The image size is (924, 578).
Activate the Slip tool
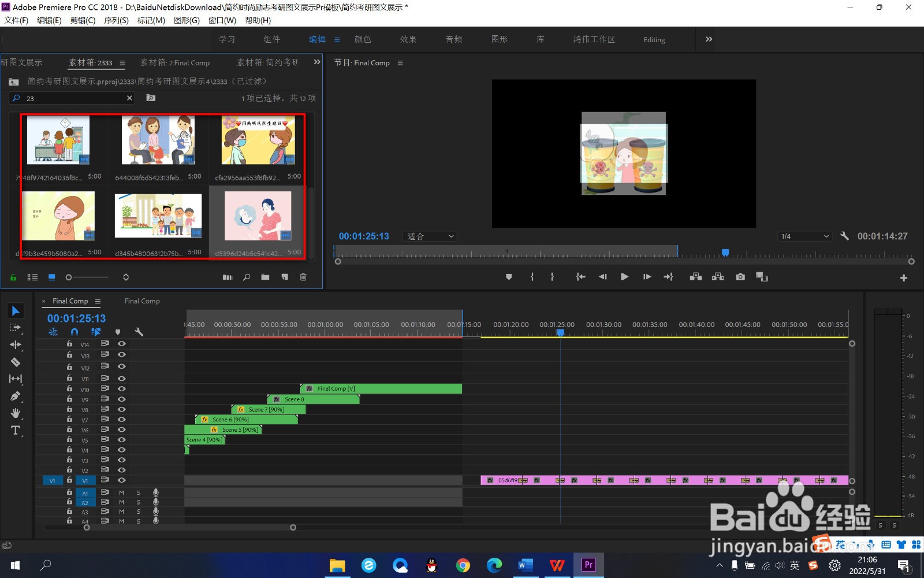tap(16, 379)
